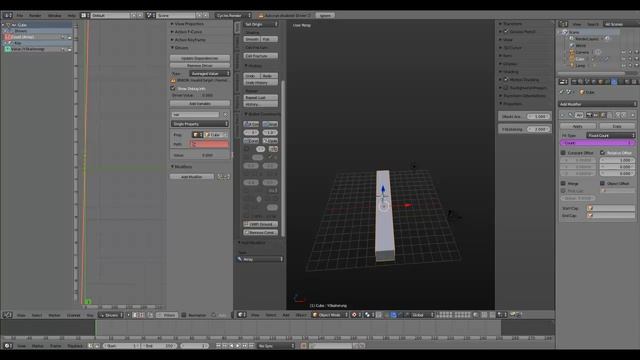The width and height of the screenshot is (640, 360).
Task: Remove the Array modifier with its X icon
Action: (x=633, y=116)
